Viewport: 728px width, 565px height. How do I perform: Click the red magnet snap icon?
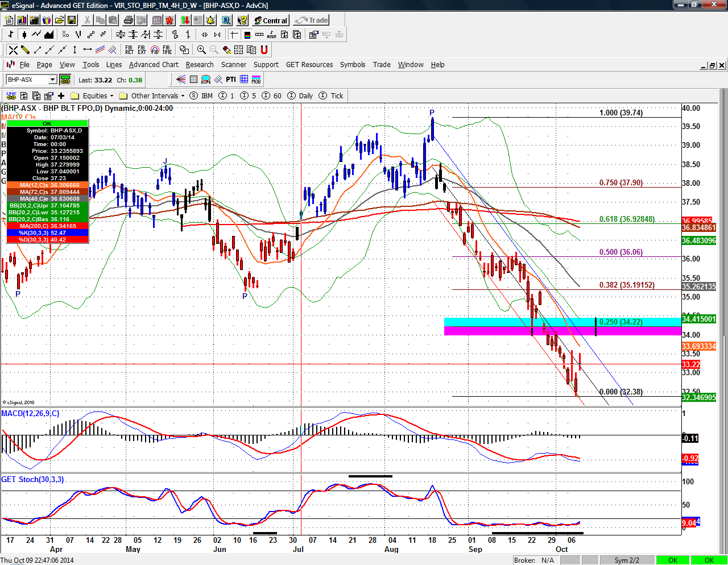264,50
